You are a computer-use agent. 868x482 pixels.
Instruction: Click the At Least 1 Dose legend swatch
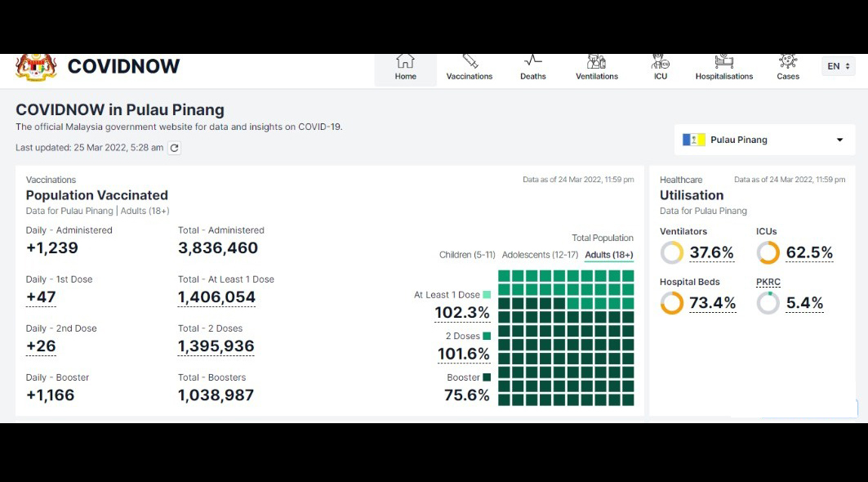pos(487,295)
